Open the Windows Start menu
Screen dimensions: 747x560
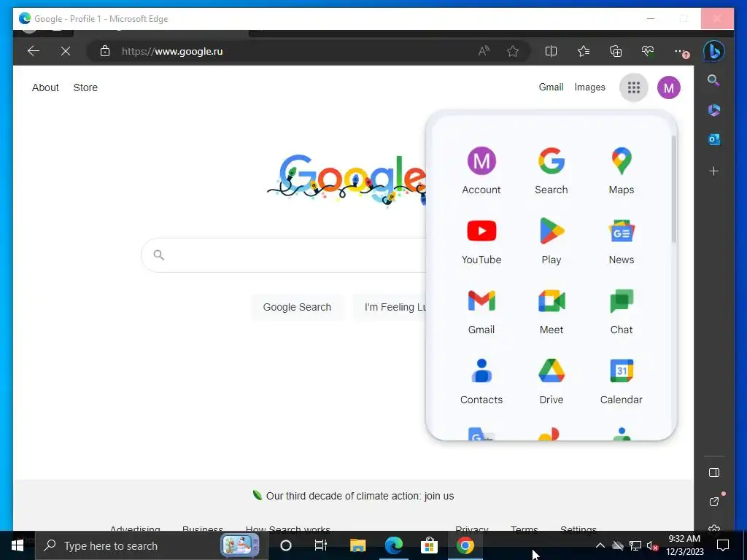click(18, 545)
